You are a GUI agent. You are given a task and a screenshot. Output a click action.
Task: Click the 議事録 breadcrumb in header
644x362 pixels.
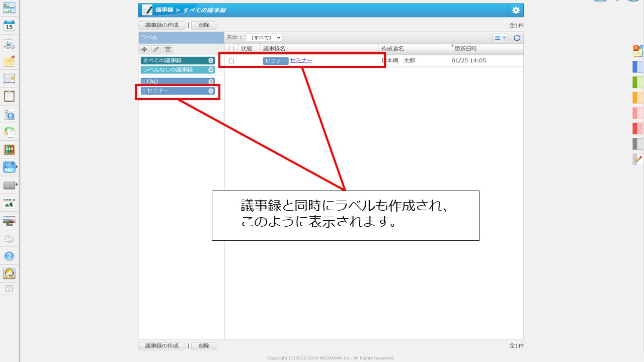coord(165,10)
